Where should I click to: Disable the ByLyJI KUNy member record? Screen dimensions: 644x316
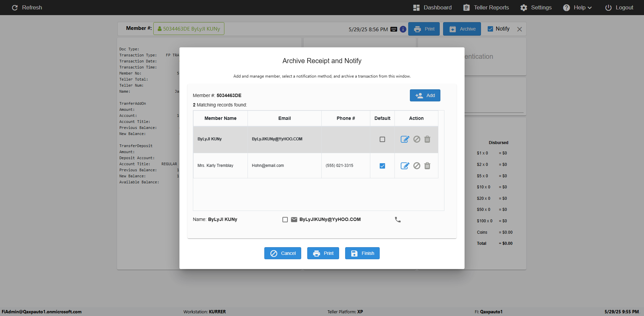click(417, 139)
